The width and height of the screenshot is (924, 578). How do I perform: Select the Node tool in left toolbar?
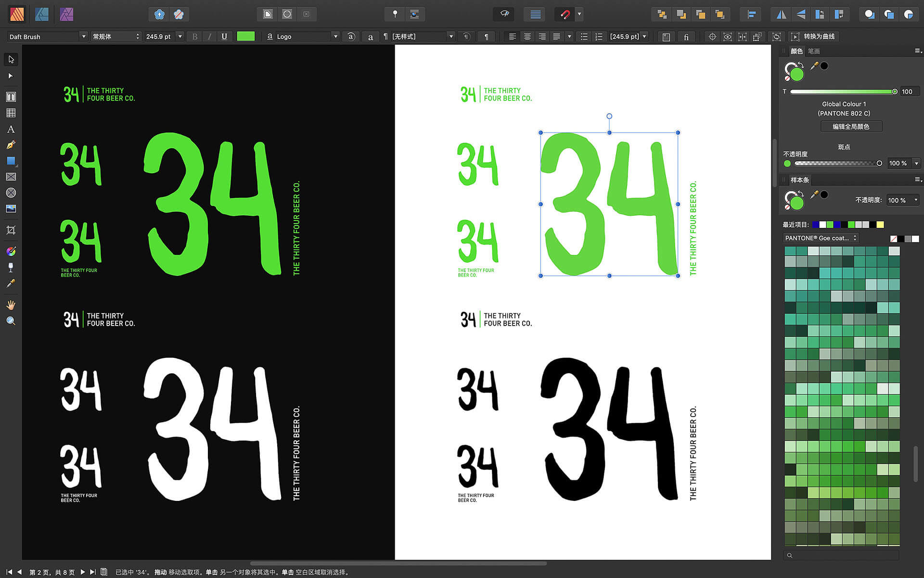11,76
